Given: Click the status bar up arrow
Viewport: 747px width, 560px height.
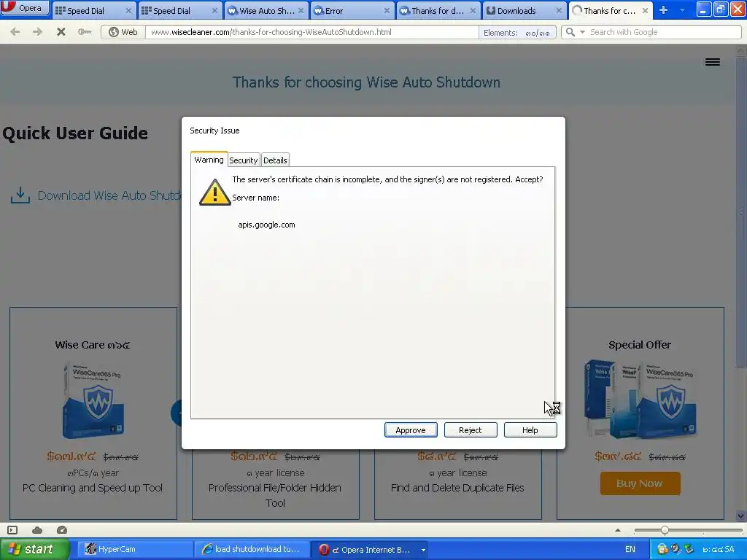Looking at the screenshot, I should (x=618, y=530).
